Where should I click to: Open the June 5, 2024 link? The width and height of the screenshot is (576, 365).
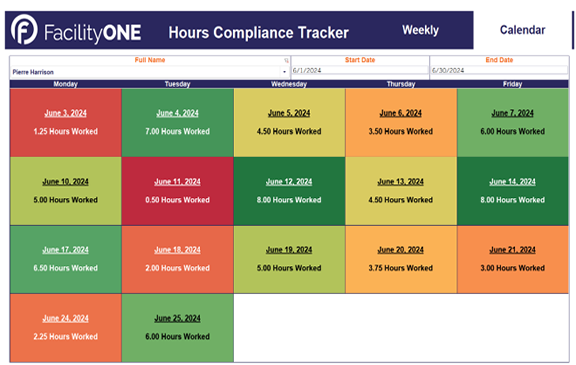click(289, 113)
